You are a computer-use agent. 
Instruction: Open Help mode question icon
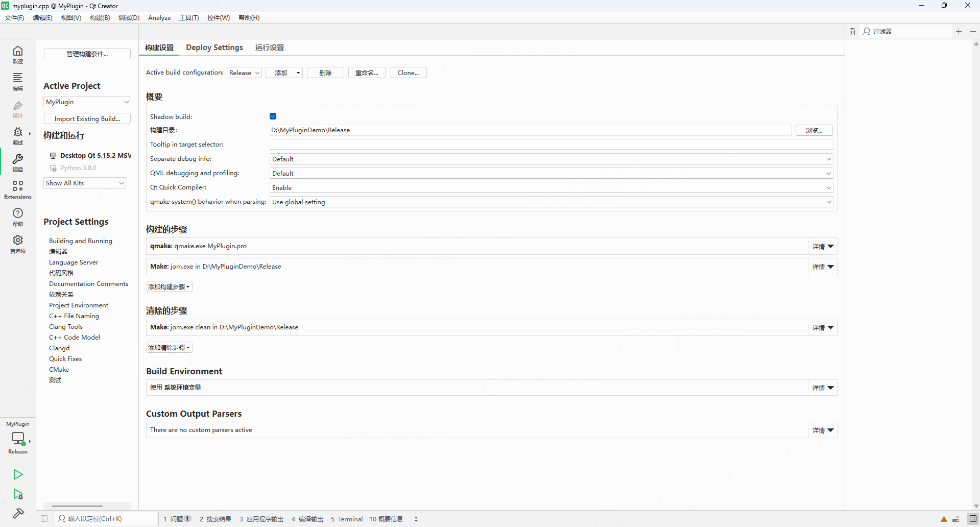coord(18,217)
